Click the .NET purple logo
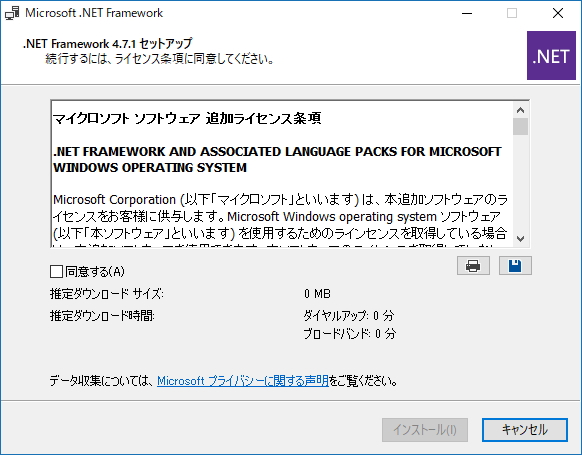This screenshot has width=582, height=455. (551, 56)
